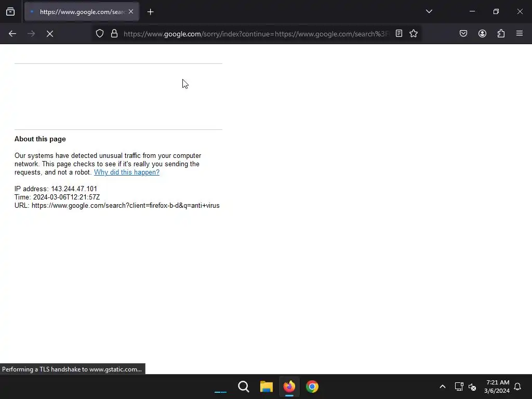The image size is (532, 399).
Task: Bookmark this page with the star
Action: (414, 34)
